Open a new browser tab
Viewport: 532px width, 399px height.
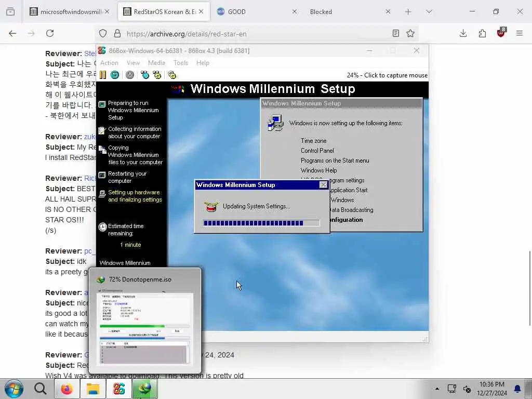point(408,11)
